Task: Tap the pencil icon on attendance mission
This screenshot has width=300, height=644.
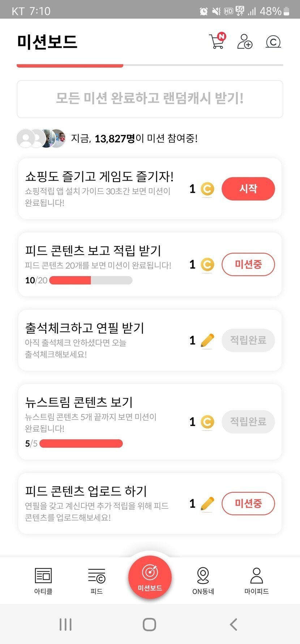Action: pos(207,340)
